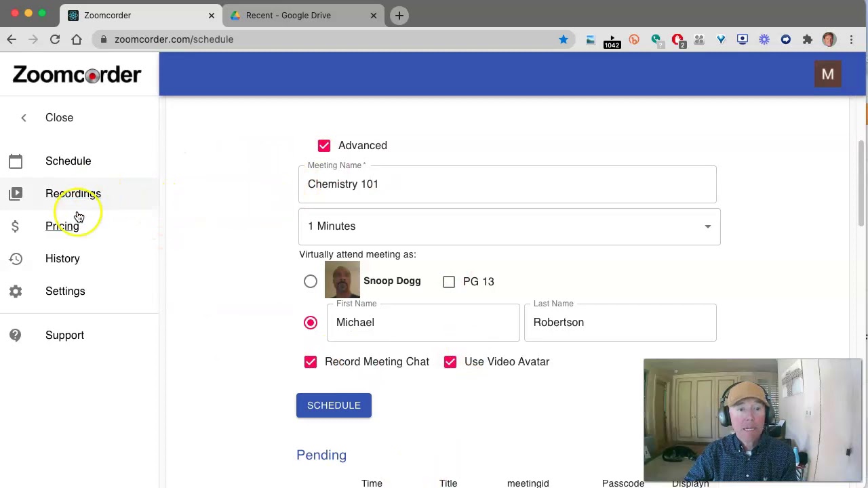The width and height of the screenshot is (868, 488).
Task: Close the Google Drive tab
Action: pos(373,15)
